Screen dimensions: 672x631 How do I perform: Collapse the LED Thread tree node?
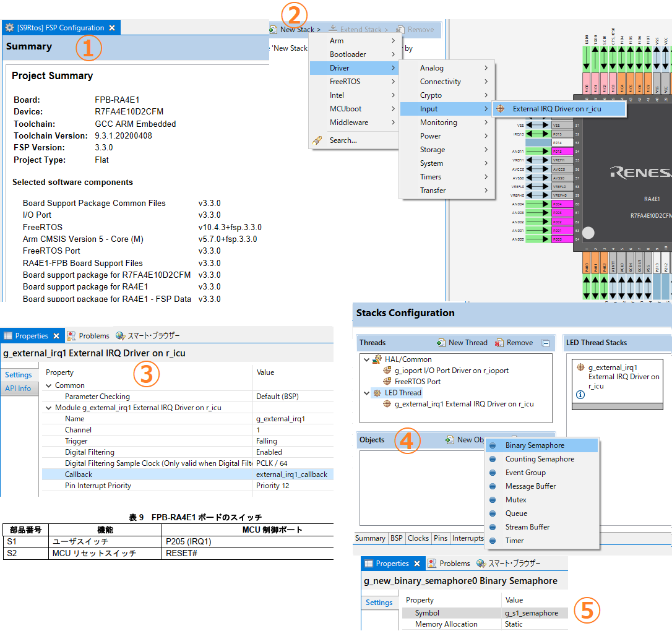(366, 393)
